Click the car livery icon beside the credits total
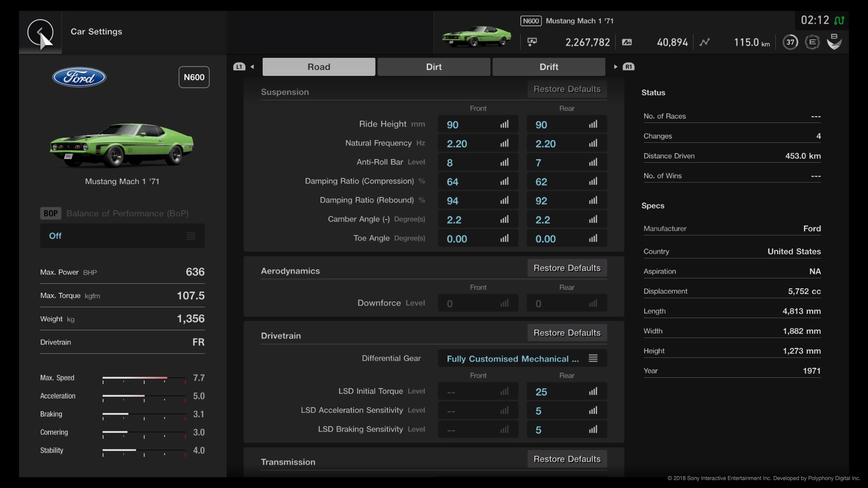 tap(532, 42)
